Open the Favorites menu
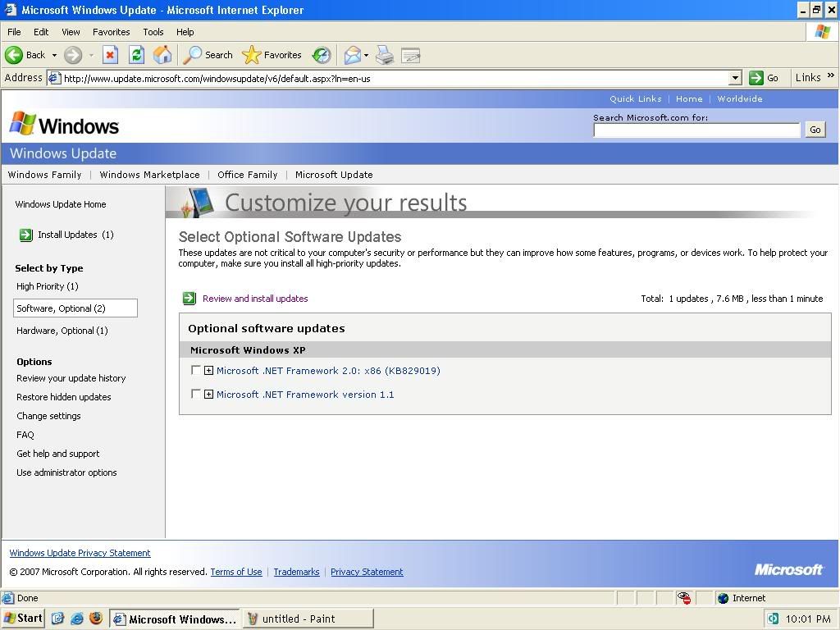The height and width of the screenshot is (630, 840). point(111,32)
